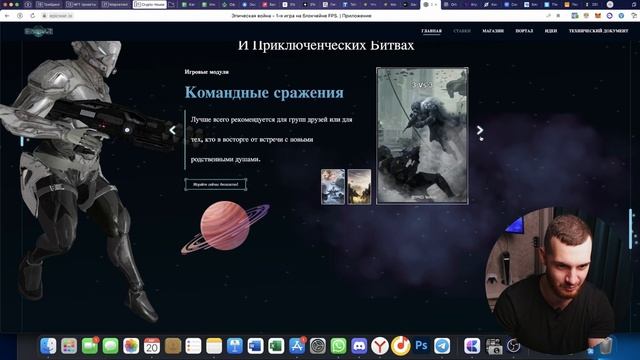Launch Keynote from the dock

tap(235, 346)
